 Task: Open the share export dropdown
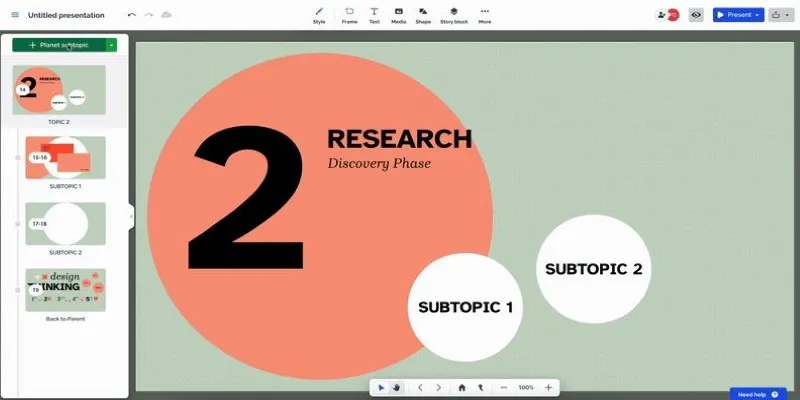(781, 15)
